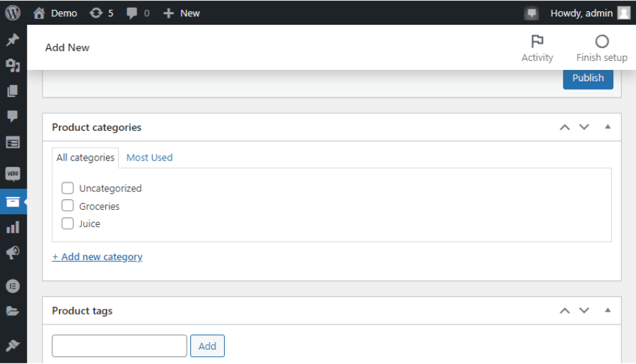Image resolution: width=636 pixels, height=364 pixels.
Task: Open the WooCommerce sidebar menu
Action: point(13,174)
